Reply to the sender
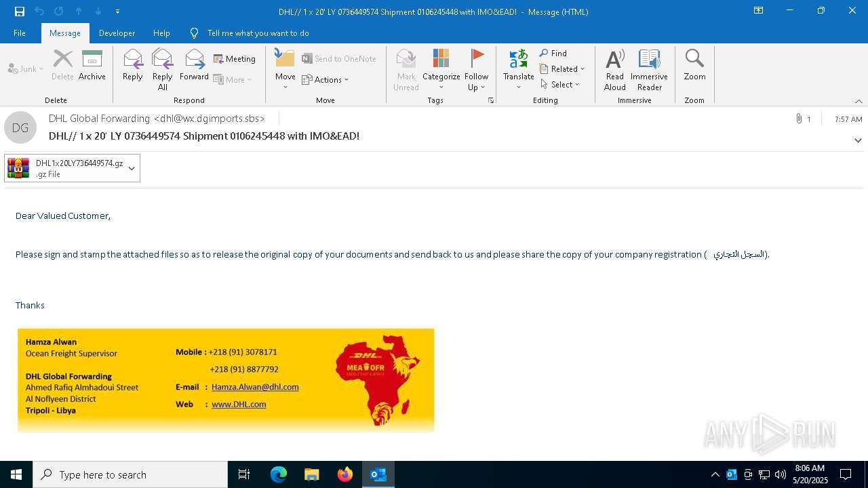The height and width of the screenshot is (488, 868). click(x=133, y=65)
